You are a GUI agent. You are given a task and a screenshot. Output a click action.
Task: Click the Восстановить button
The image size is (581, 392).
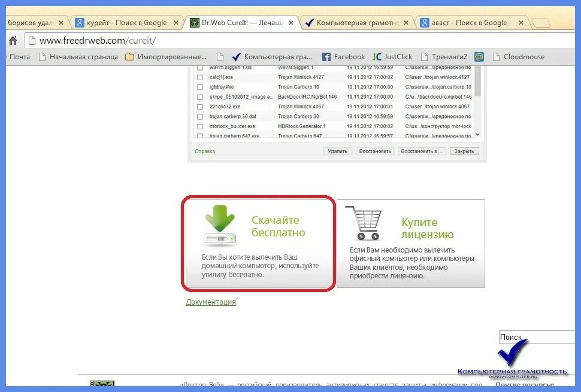click(x=375, y=151)
